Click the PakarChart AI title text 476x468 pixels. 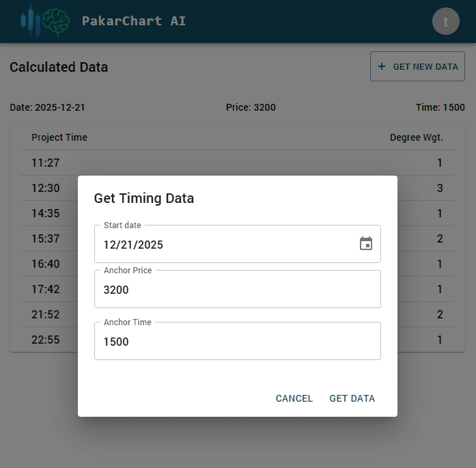(x=134, y=21)
